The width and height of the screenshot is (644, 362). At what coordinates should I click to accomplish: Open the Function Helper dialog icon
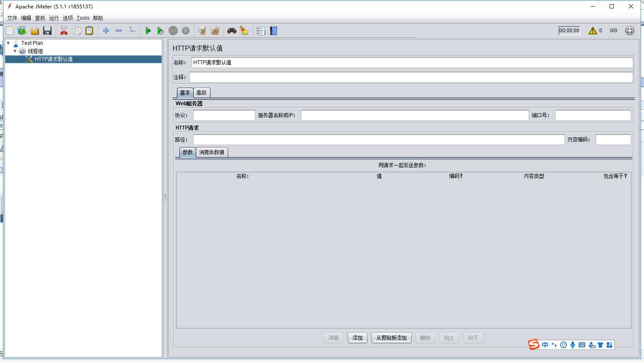tap(261, 31)
